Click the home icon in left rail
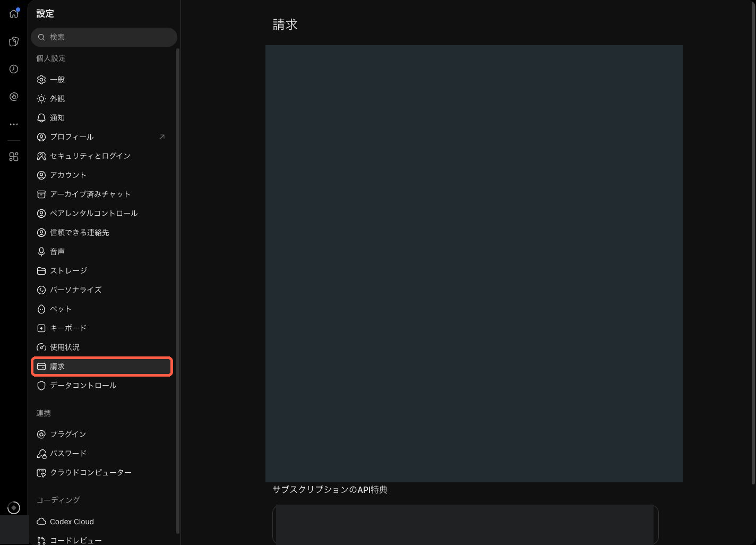Screen dimensions: 756x545 (14, 13)
